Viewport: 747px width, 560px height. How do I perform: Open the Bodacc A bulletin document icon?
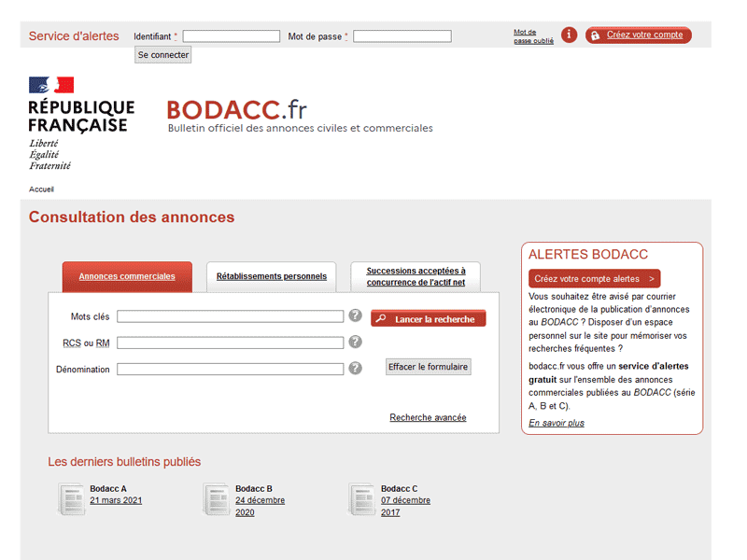point(71,499)
